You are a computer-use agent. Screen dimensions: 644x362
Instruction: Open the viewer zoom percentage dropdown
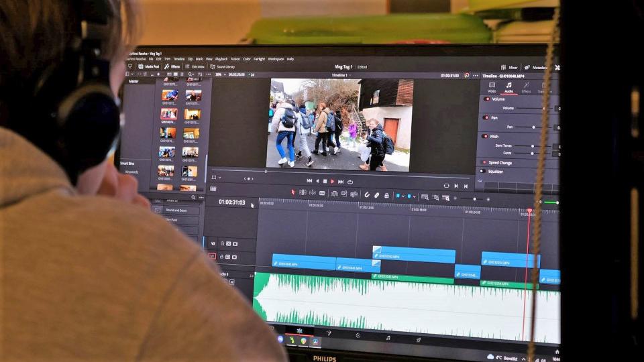point(221,74)
